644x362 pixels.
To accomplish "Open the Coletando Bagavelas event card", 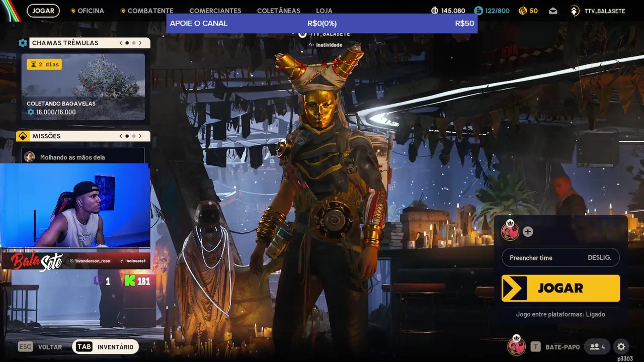I will point(83,87).
